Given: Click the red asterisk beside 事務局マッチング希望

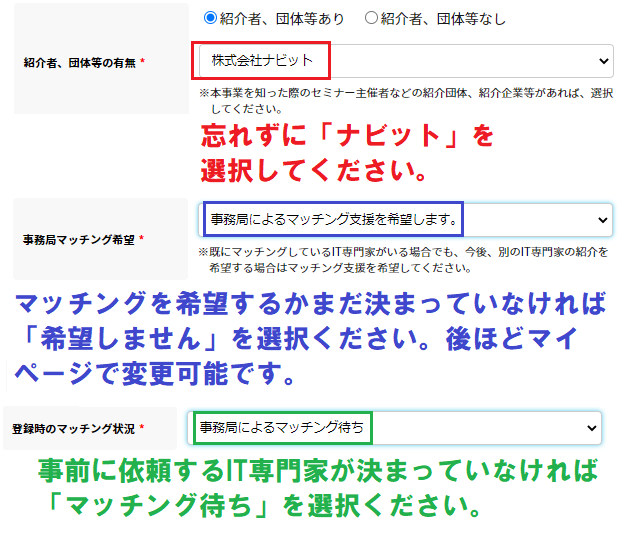Looking at the screenshot, I should [143, 240].
